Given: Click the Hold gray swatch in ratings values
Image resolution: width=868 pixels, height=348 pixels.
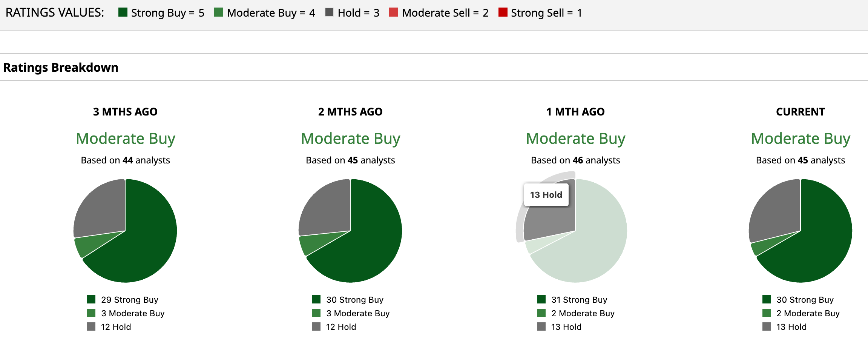Looking at the screenshot, I should point(329,12).
